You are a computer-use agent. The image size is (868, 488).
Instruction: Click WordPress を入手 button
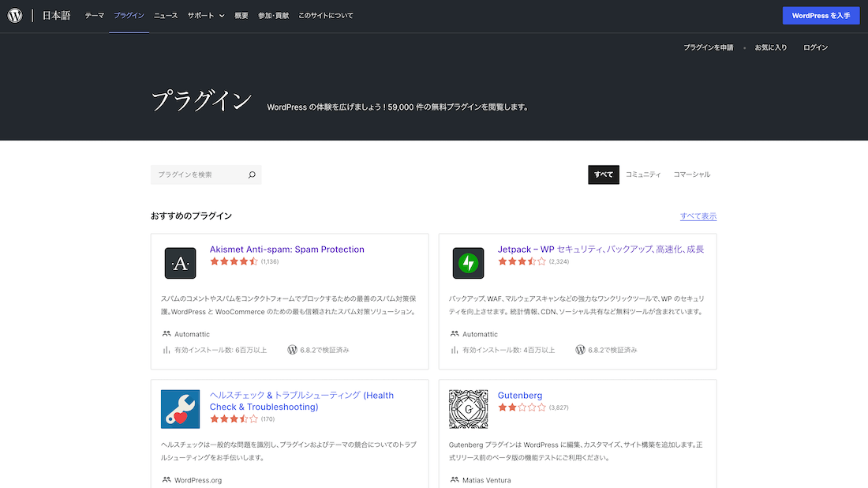(x=821, y=16)
